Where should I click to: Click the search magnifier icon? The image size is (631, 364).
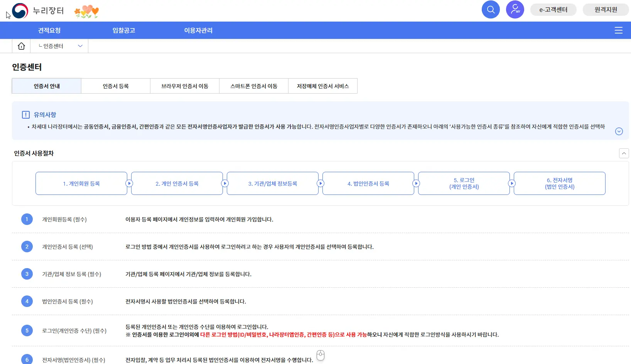[x=491, y=9]
